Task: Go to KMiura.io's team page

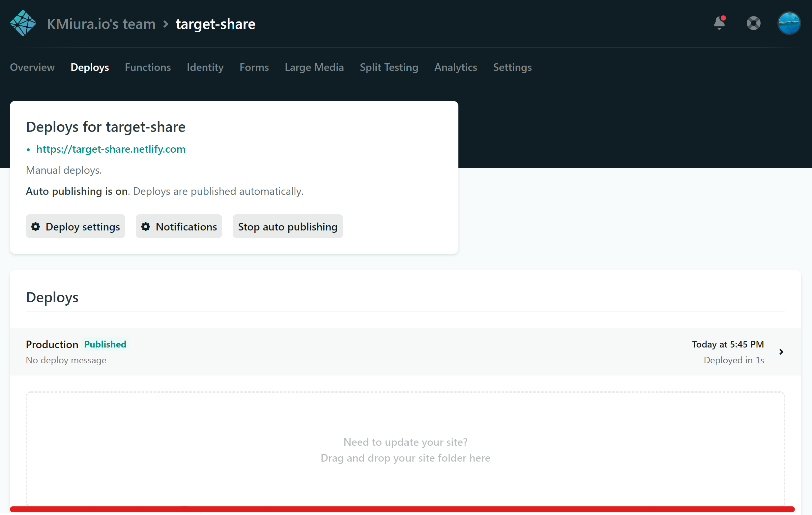Action: 101,24
